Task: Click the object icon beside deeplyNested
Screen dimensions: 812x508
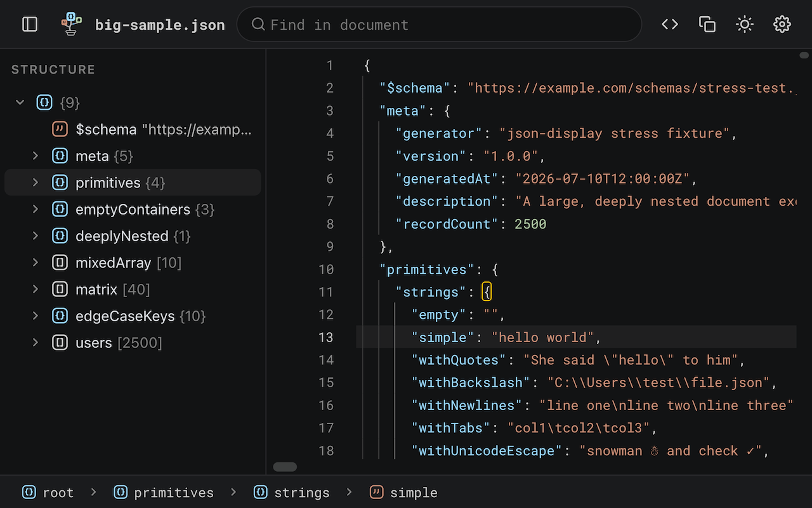Action: [x=60, y=236]
